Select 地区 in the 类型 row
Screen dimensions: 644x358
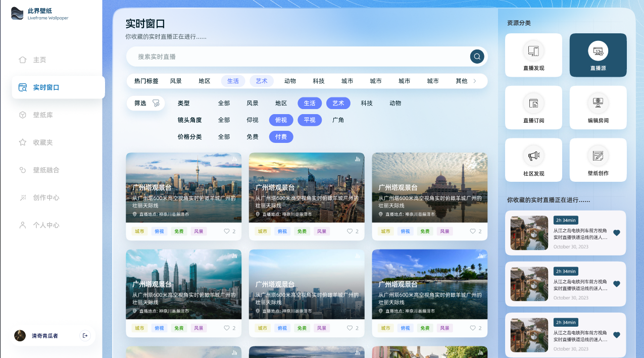[x=281, y=103]
